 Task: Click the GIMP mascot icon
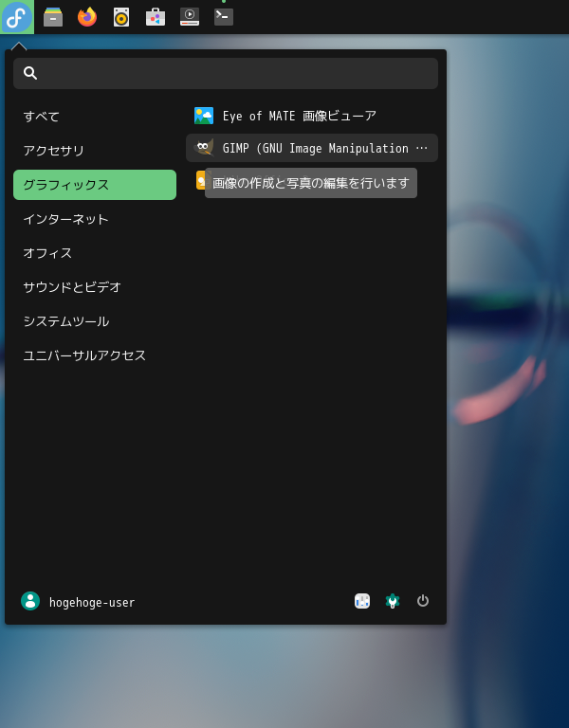204,148
